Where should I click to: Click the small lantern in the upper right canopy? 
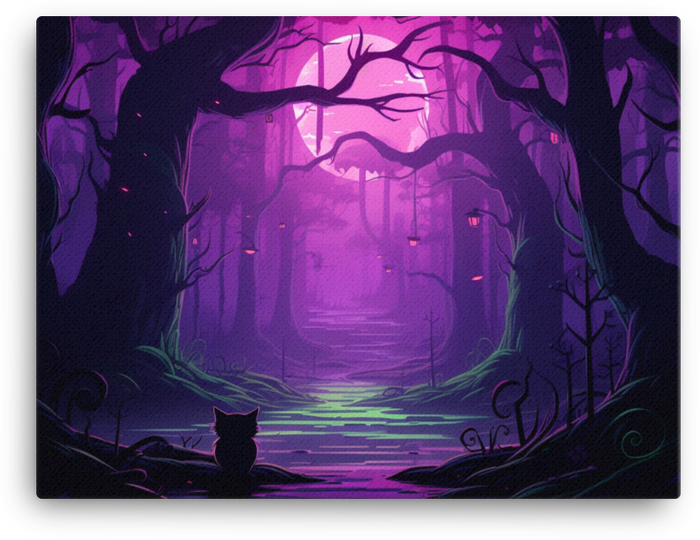[553, 137]
